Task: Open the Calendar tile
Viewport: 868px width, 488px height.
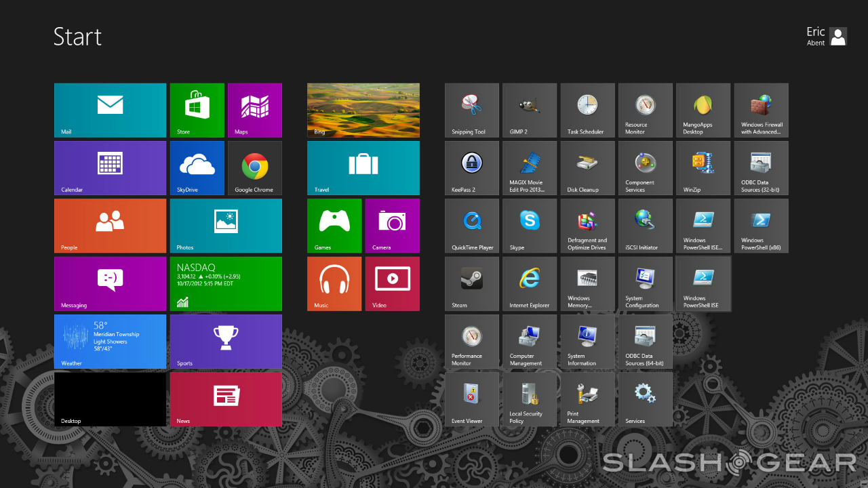Action: coord(110,168)
